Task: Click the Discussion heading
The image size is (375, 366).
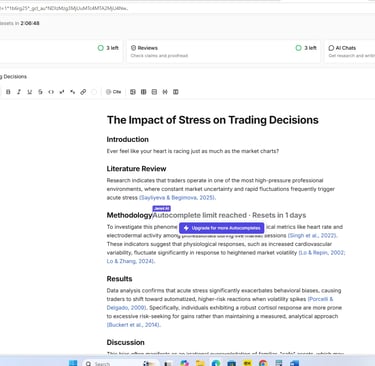Action: [125, 342]
